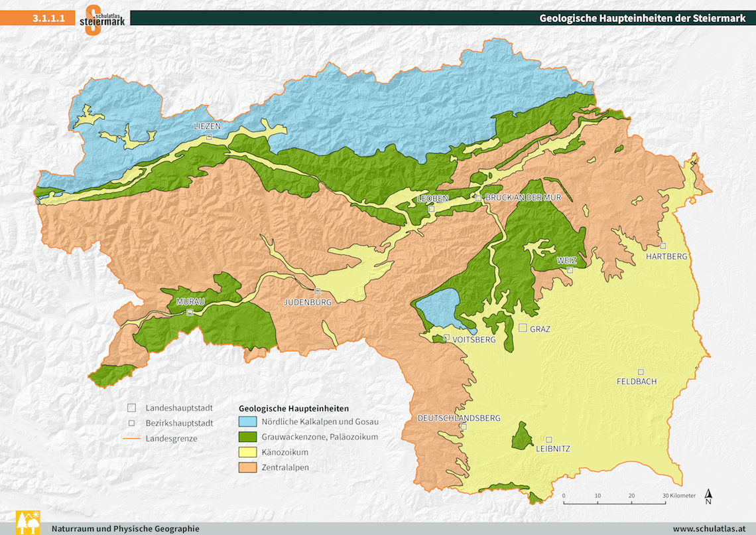Click the green patch west of Leibnitz
The width and height of the screenshot is (756, 535).
tap(522, 437)
